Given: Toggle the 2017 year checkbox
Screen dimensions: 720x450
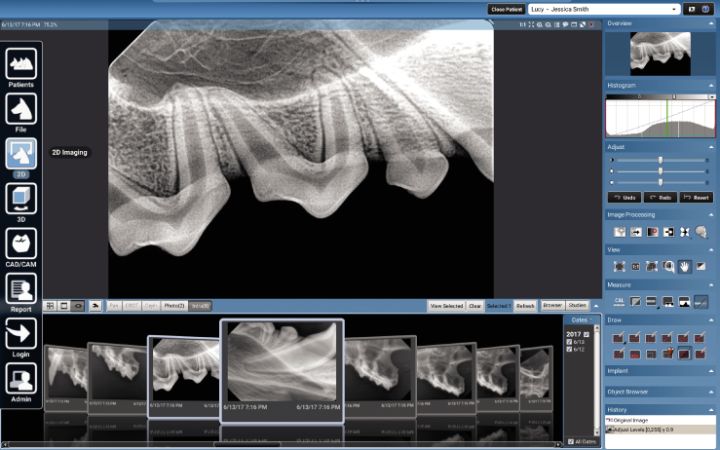Looking at the screenshot, I should pos(586,335).
